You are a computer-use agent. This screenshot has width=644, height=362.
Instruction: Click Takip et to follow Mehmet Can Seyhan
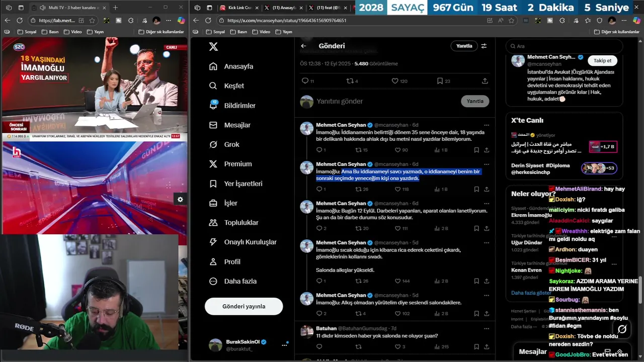[x=602, y=60]
